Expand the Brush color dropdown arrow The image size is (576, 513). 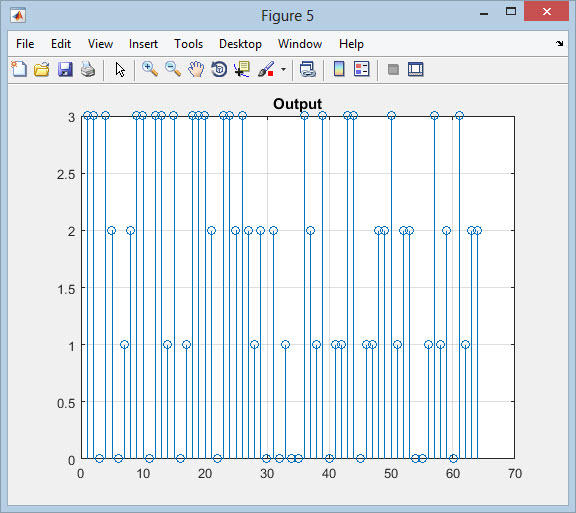point(283,69)
